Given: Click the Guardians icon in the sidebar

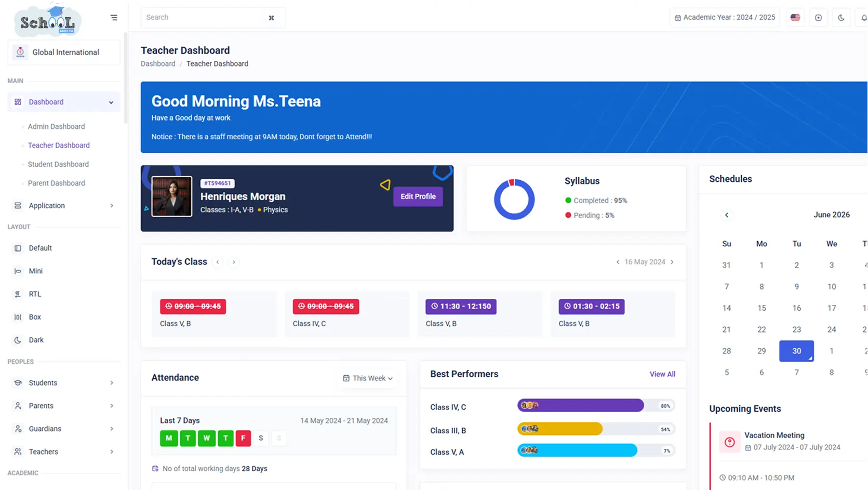Looking at the screenshot, I should pos(18,429).
